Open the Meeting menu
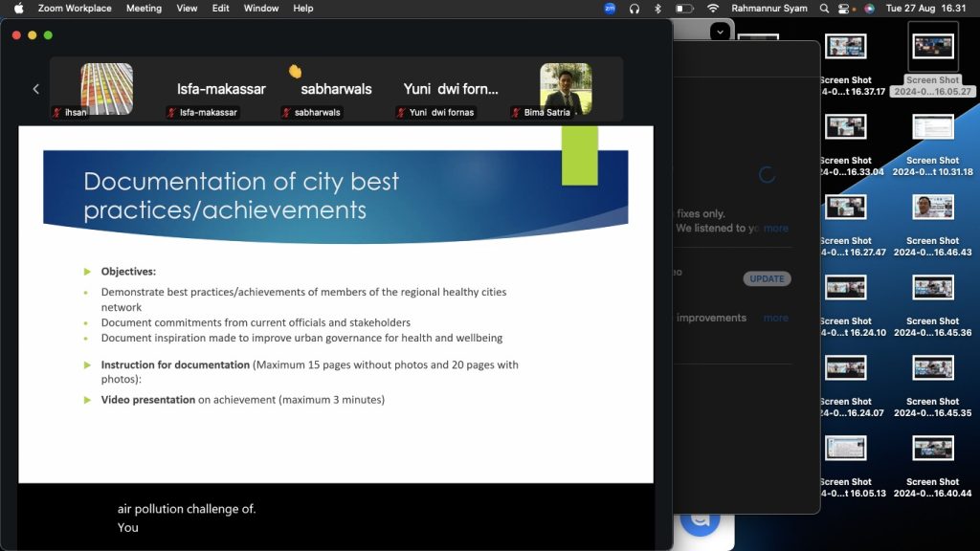The height and width of the screenshot is (551, 980). pos(144,8)
